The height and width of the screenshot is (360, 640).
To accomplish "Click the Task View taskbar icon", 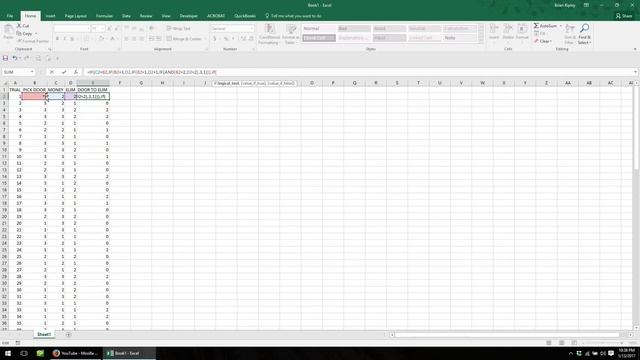I will (24, 353).
